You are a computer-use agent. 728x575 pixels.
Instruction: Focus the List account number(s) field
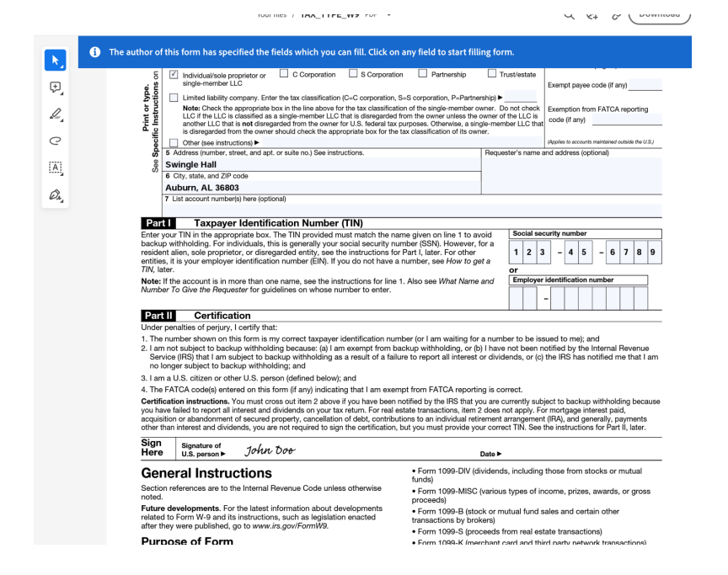(x=412, y=210)
